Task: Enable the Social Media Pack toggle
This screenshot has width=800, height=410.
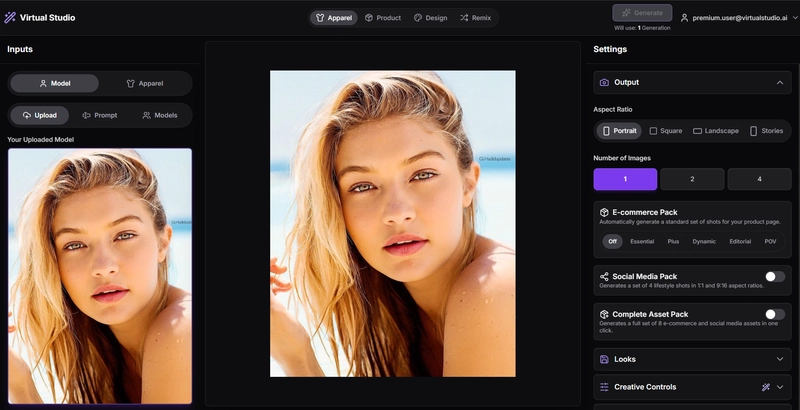Action: pos(775,276)
